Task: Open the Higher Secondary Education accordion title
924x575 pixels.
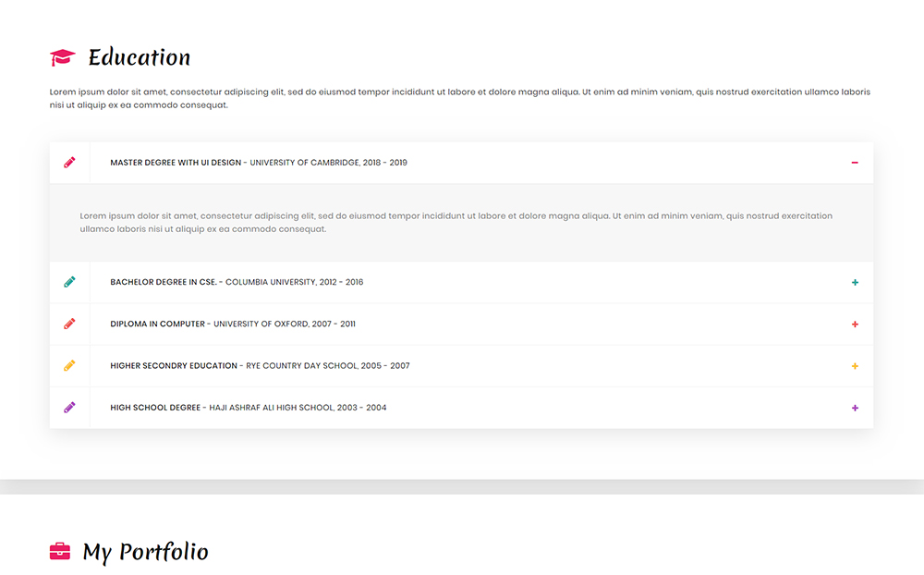Action: tap(260, 366)
